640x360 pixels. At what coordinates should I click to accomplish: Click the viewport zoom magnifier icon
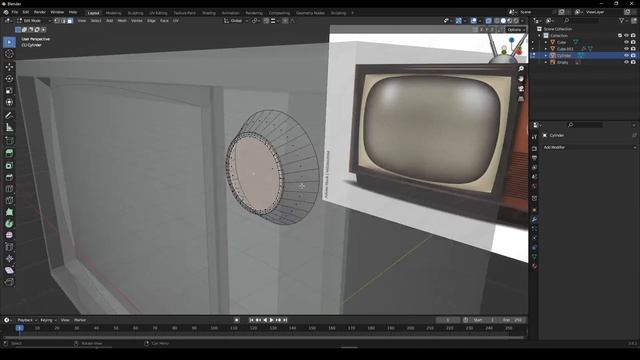click(x=521, y=69)
